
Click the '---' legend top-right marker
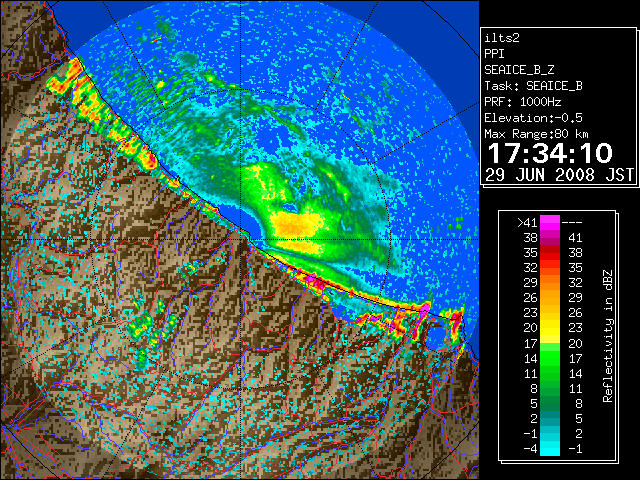pos(572,223)
